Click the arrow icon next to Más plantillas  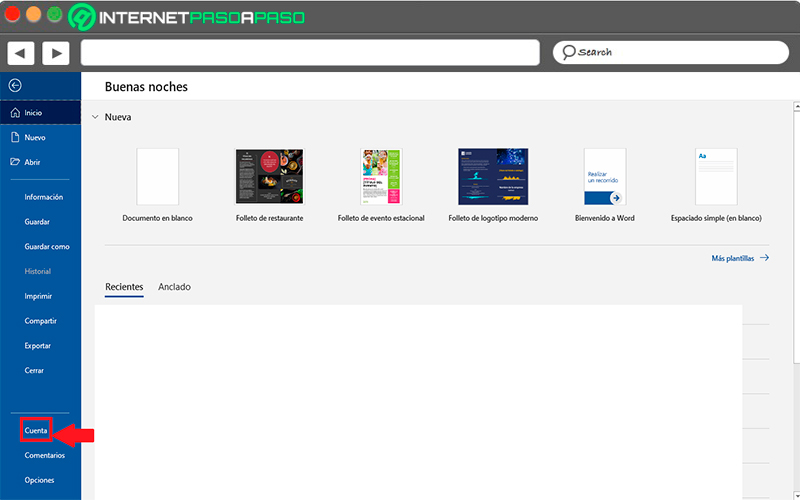coord(764,258)
